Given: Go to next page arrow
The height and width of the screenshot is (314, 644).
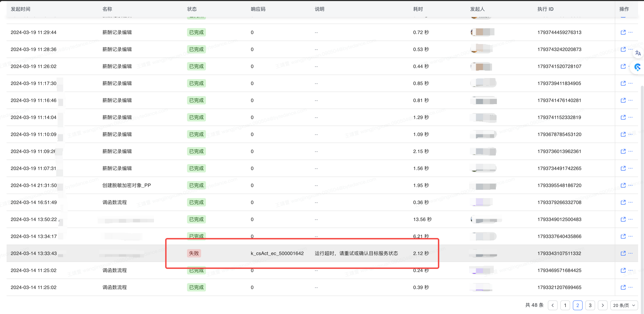Looking at the screenshot, I should [603, 305].
